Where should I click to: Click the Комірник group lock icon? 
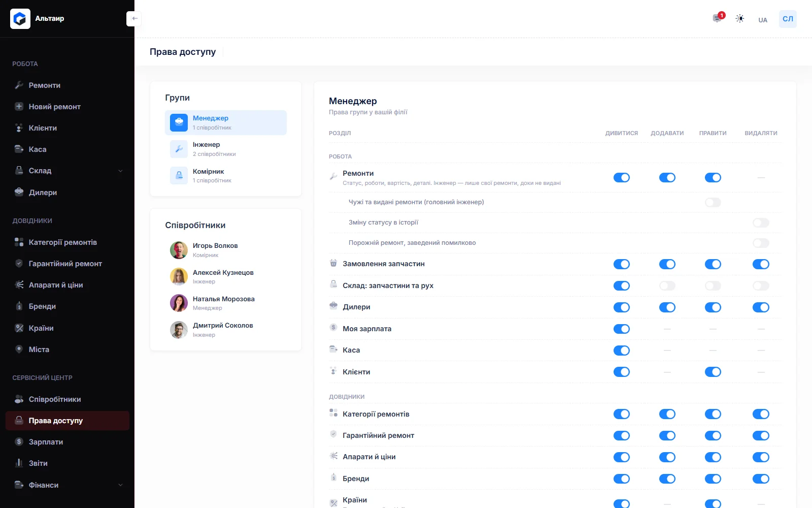(179, 175)
